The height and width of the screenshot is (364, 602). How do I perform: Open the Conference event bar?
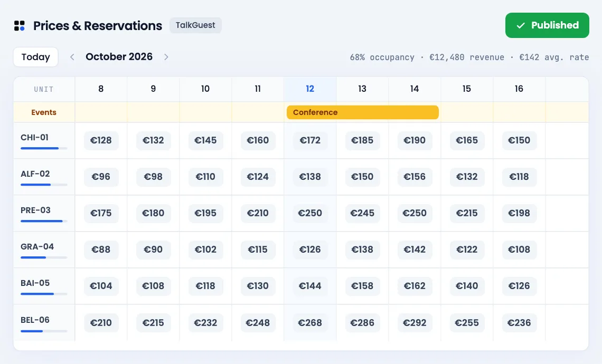click(x=362, y=112)
